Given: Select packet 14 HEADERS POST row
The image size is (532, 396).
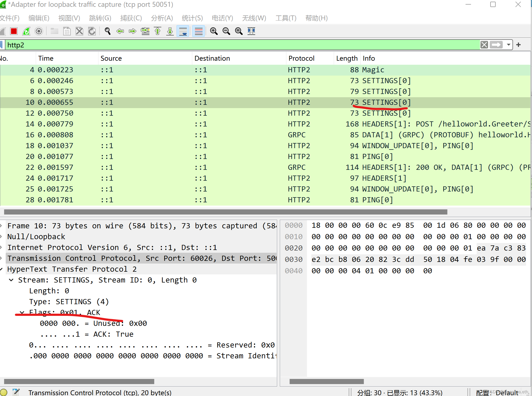Looking at the screenshot, I should [265, 124].
